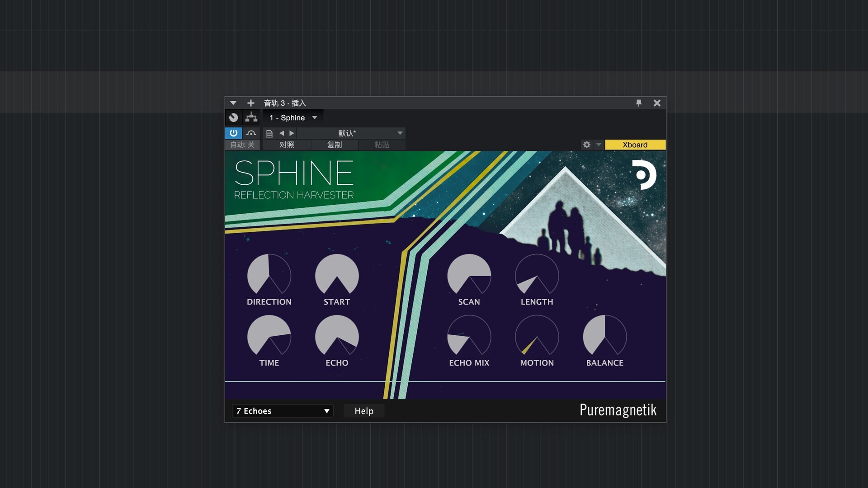Viewport: 868px width, 488px height.
Task: Click the ECHO knob
Action: click(x=337, y=336)
